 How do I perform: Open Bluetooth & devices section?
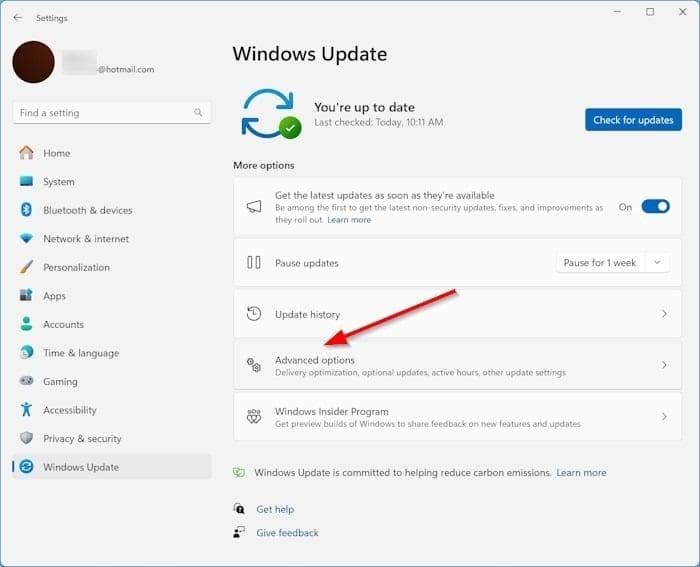88,210
